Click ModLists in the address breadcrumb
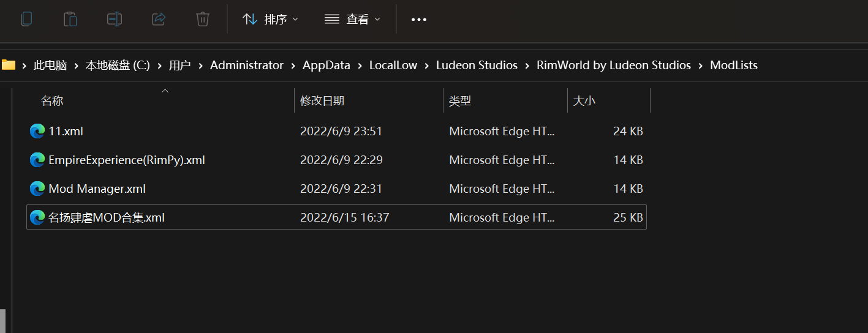This screenshot has height=333, width=868. (734, 65)
